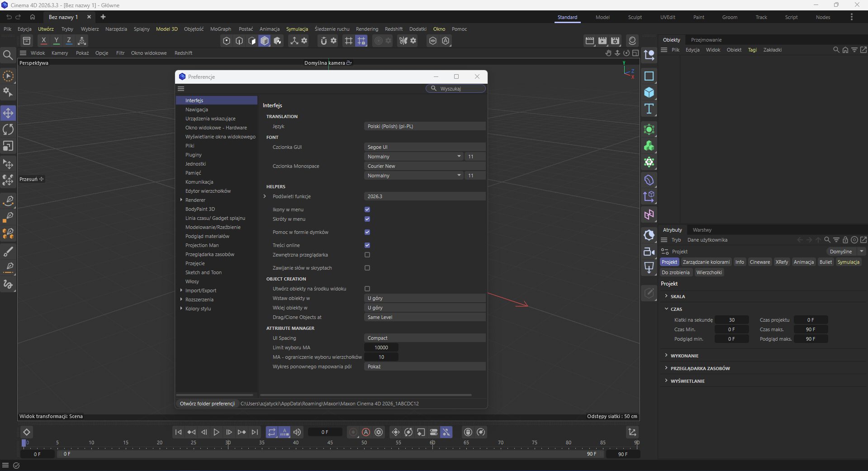Click the timeline playhead at frame 0
The width and height of the screenshot is (868, 471).
tap(24, 443)
